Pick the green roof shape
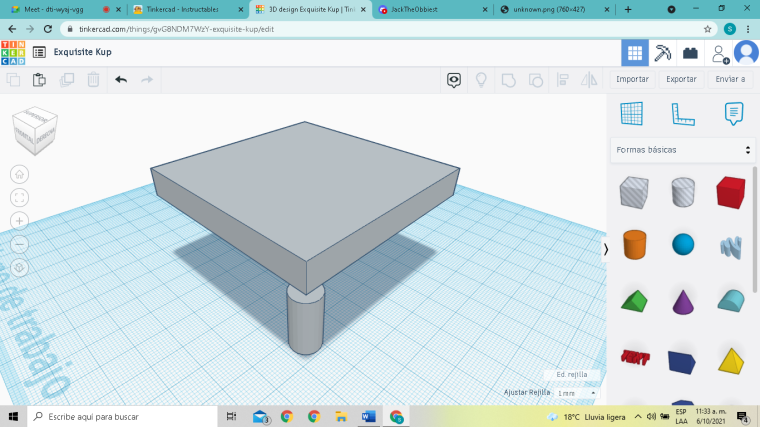Viewport: 760px width, 427px height. point(634,300)
